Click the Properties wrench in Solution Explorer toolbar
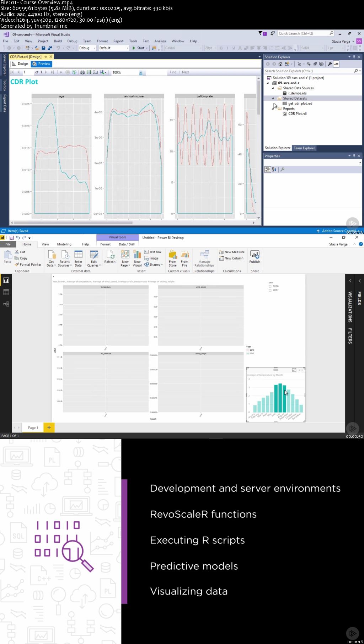 (330, 64)
